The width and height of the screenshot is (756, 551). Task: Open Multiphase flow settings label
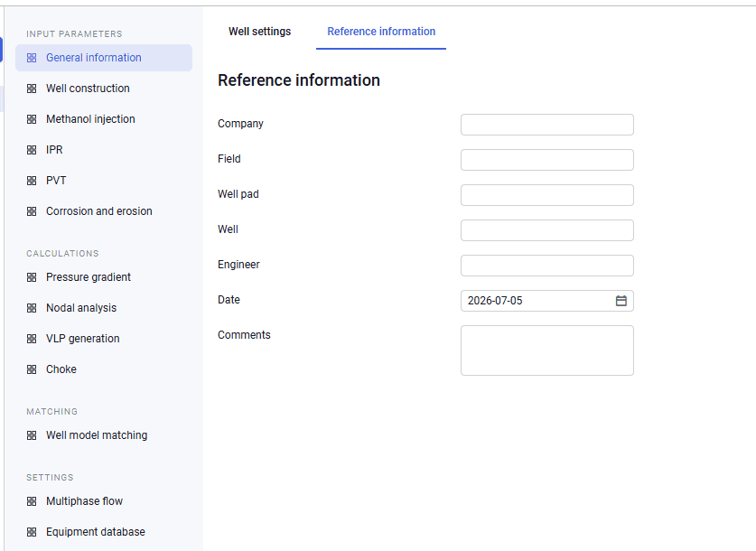(84, 501)
